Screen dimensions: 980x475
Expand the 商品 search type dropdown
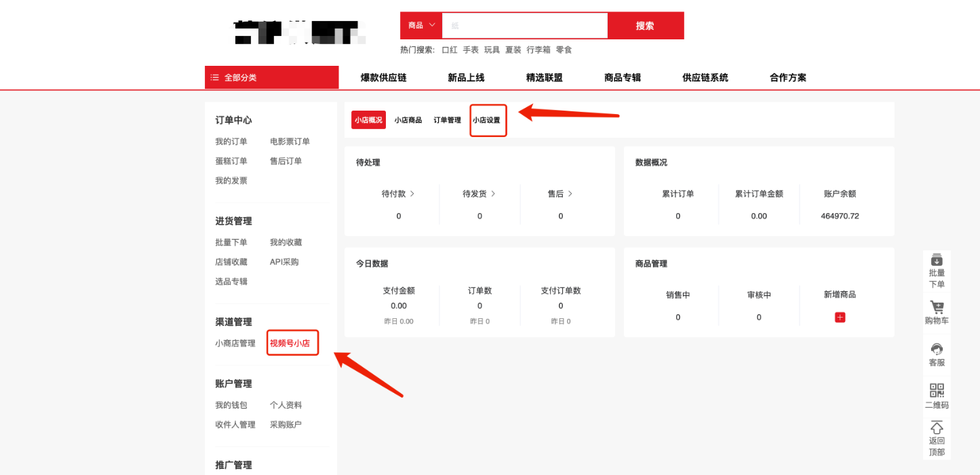point(421,26)
